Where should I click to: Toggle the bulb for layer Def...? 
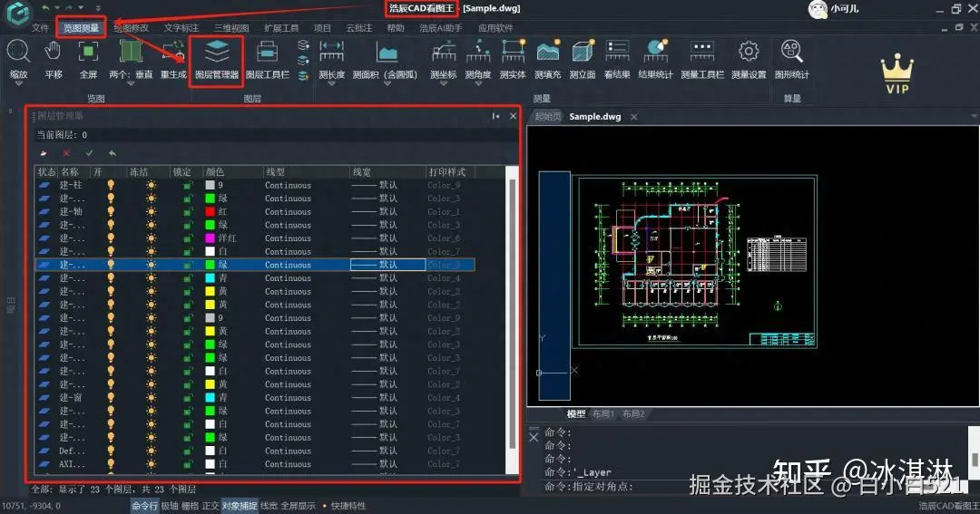point(111,451)
